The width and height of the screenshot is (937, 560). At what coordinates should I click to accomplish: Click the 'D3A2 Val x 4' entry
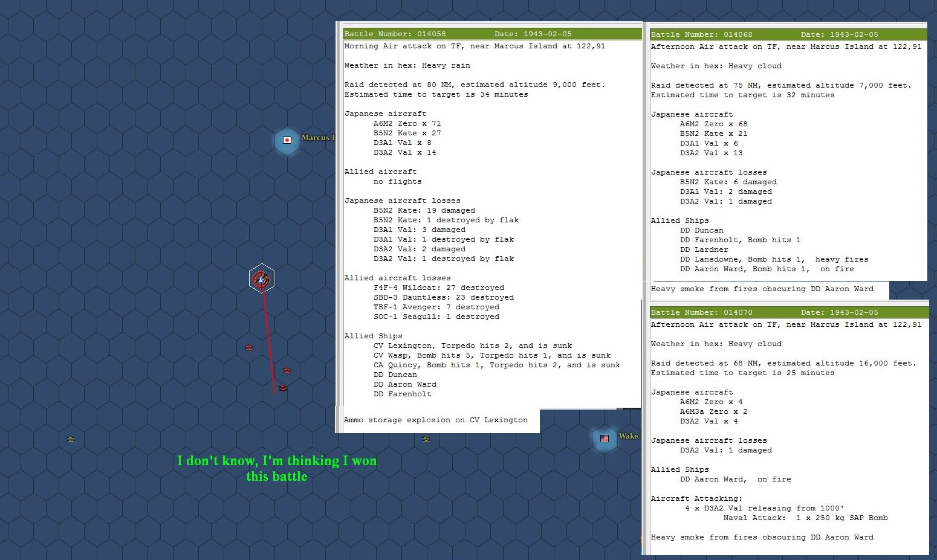tap(708, 421)
